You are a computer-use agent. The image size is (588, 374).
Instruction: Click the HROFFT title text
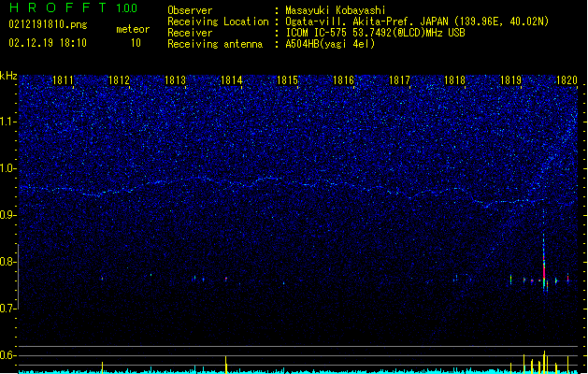click(x=55, y=8)
